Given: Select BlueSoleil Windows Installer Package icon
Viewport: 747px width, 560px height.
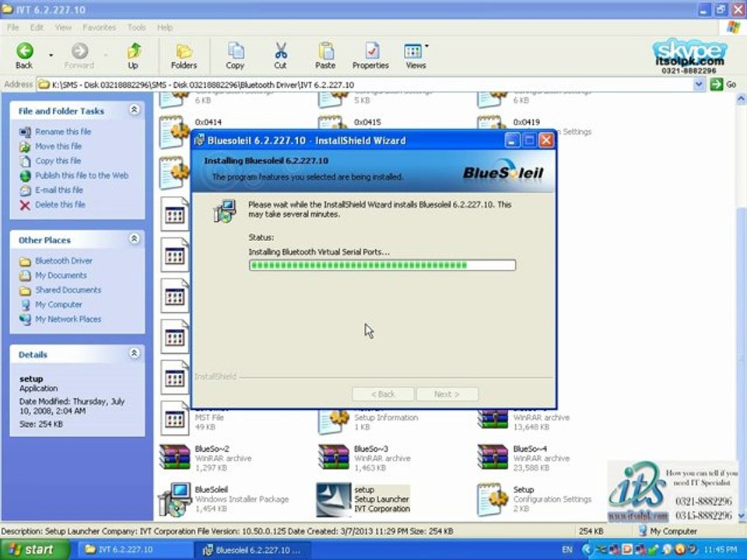Looking at the screenshot, I should pyautogui.click(x=174, y=499).
